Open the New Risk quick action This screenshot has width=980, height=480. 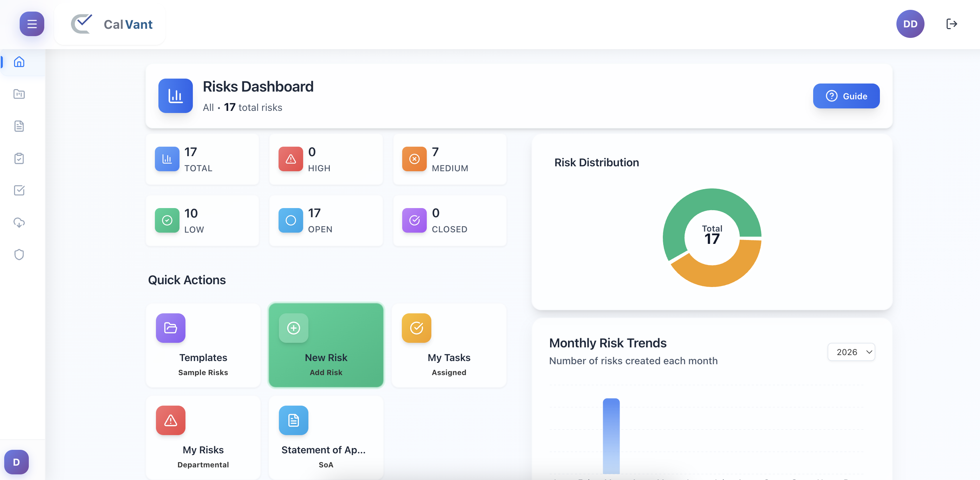pos(326,345)
